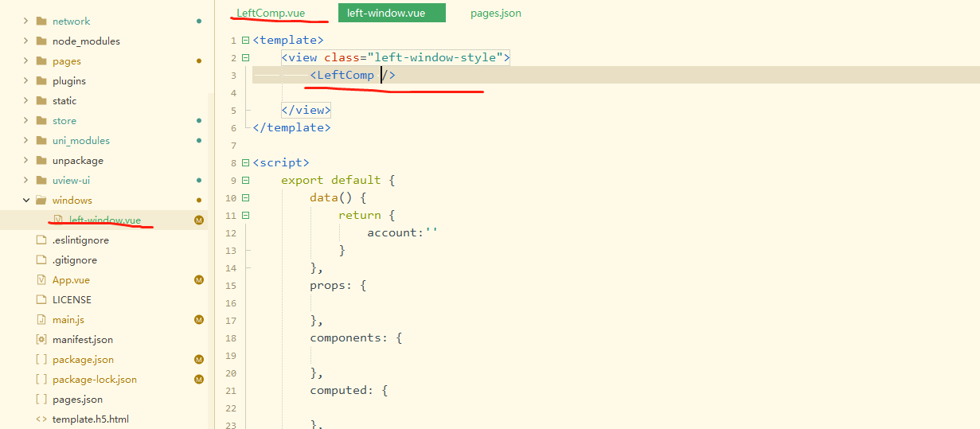Click the package.json bracket icon
980x429 pixels.
click(x=41, y=360)
